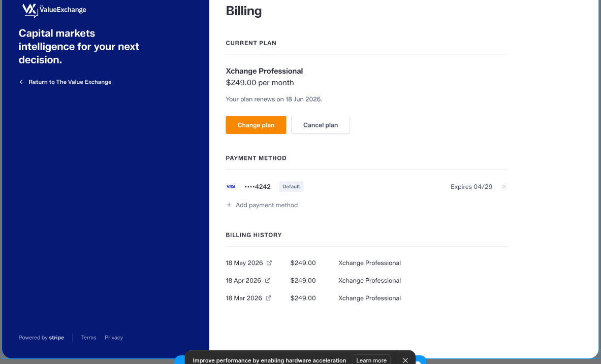
Task: Click the plan renewal date text
Action: click(274, 99)
